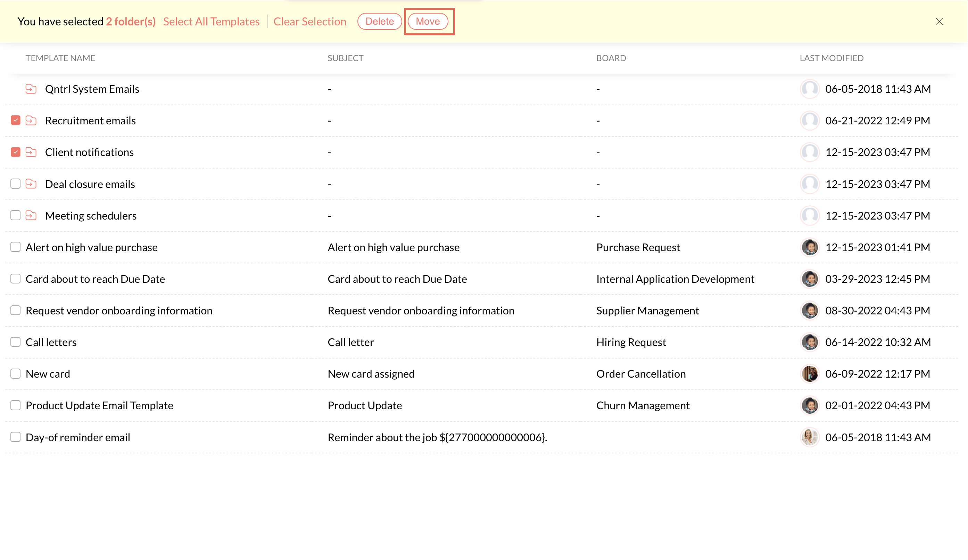Uncheck the Recruitment emails checkbox
Image resolution: width=968 pixels, height=560 pixels.
(x=15, y=121)
